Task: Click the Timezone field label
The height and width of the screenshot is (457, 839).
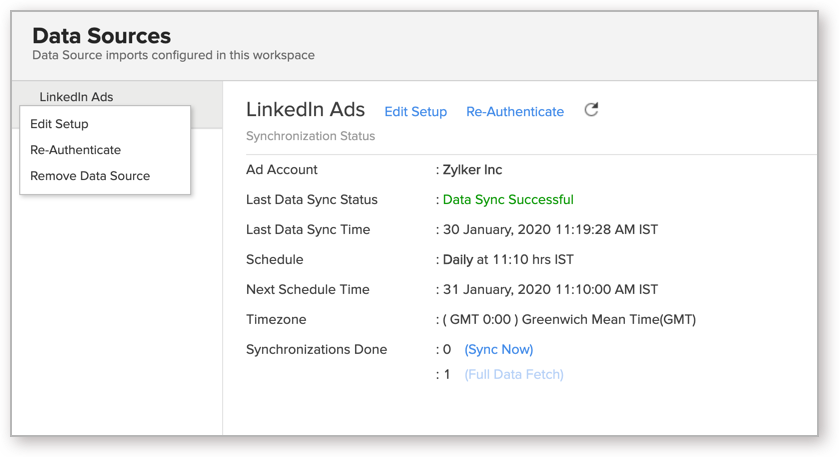Action: coord(276,319)
